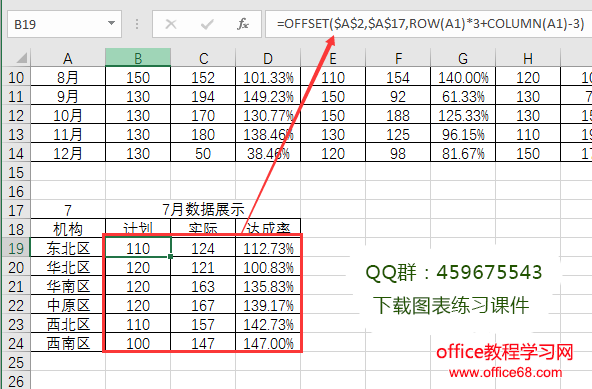Select all cells via corner triangle
Image resolution: width=592 pixels, height=389 pixels.
point(21,58)
